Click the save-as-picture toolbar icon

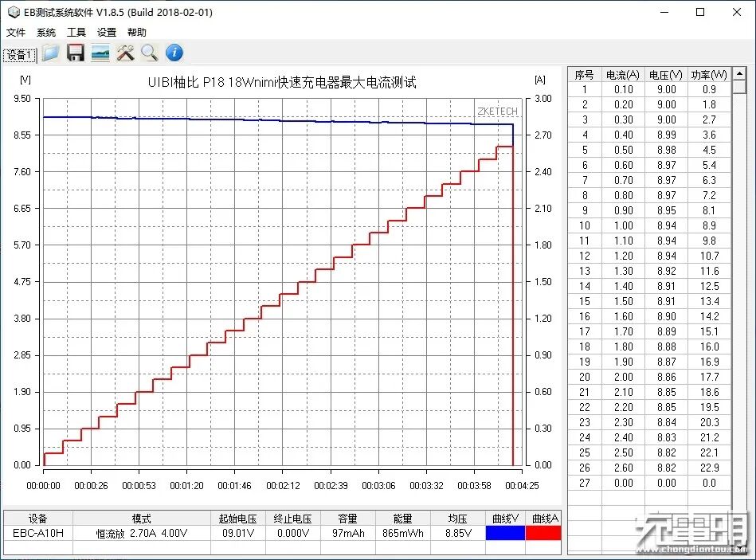coord(100,53)
